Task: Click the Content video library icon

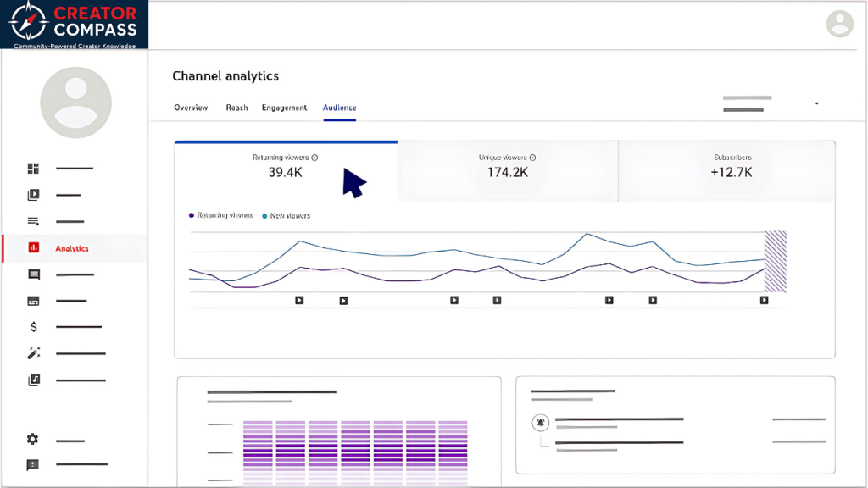Action: pos(33,195)
